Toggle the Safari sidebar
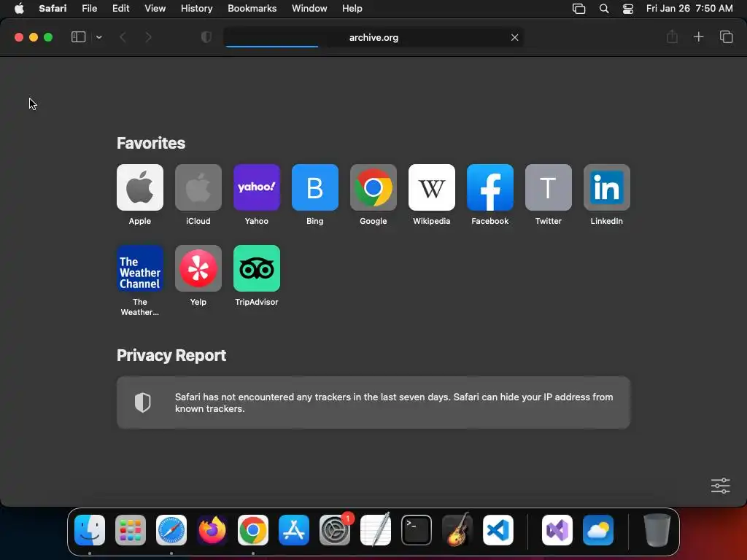This screenshot has width=747, height=560. 78,37
